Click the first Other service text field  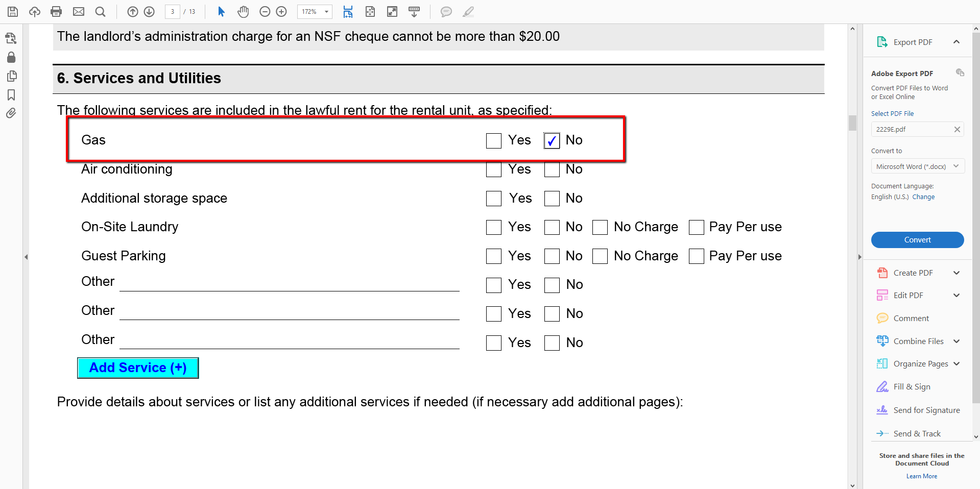pyautogui.click(x=289, y=284)
